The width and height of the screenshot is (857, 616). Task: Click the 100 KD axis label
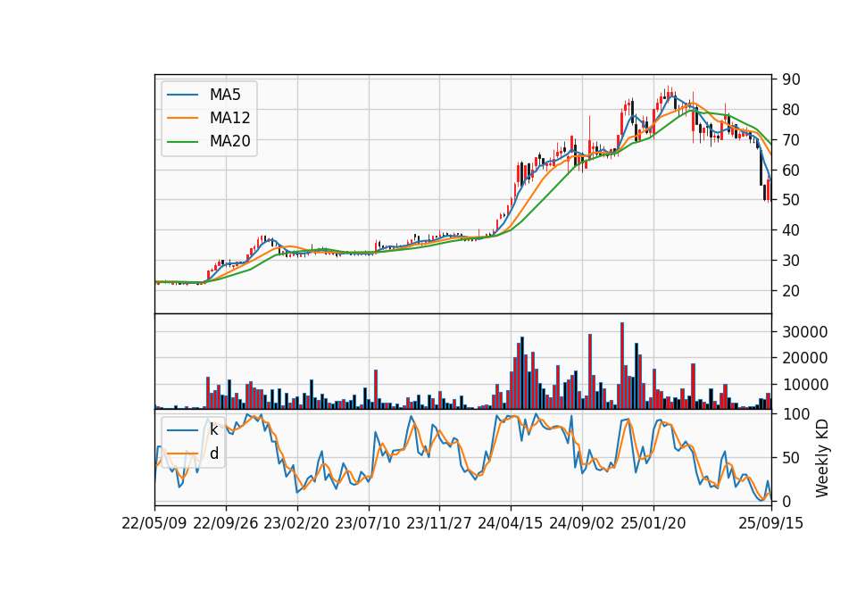click(795, 414)
